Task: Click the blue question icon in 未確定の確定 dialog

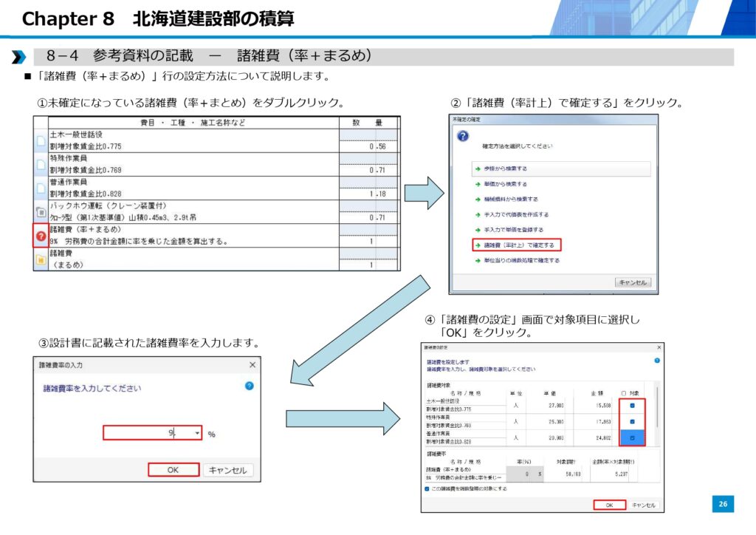Action: click(x=463, y=137)
